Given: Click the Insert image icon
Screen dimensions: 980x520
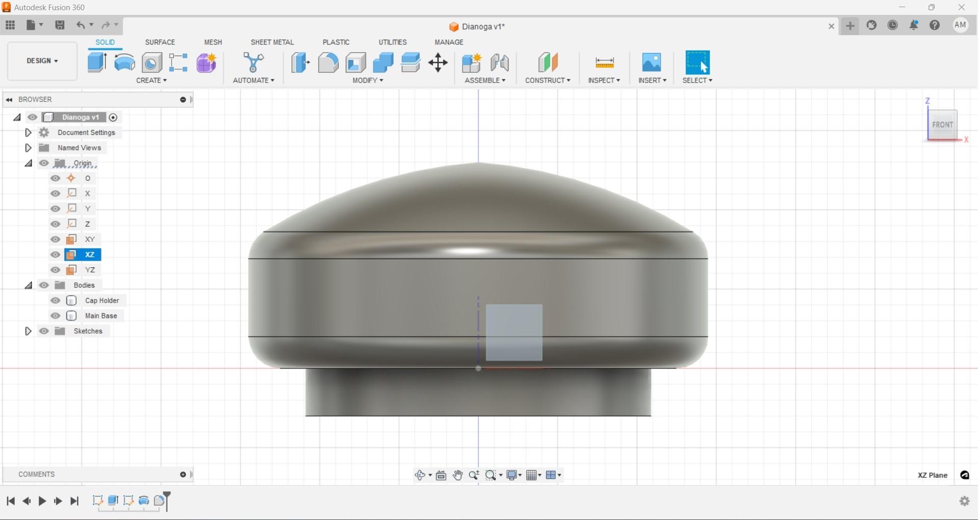Looking at the screenshot, I should click(652, 63).
